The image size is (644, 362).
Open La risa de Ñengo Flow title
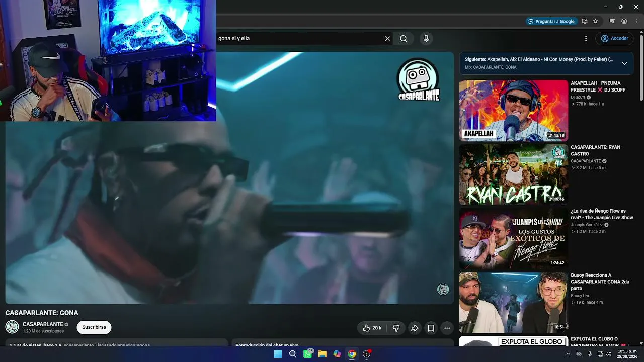[x=602, y=214]
